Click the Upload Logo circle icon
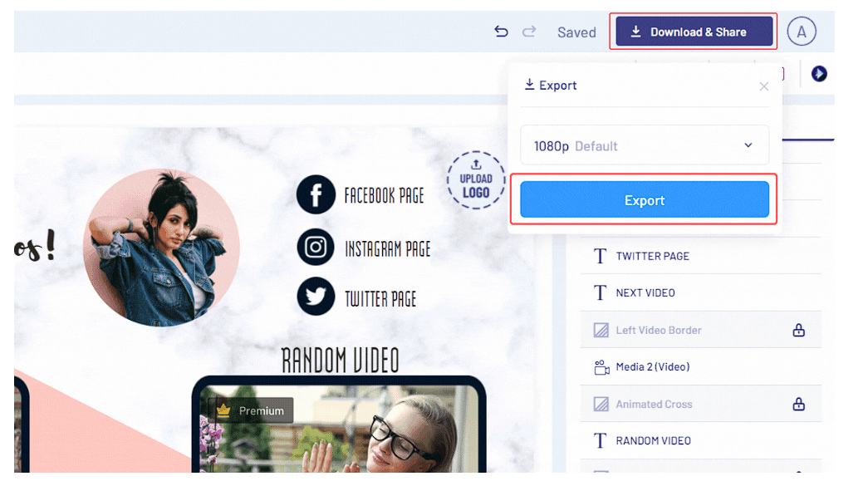Screen dimensions: 868x481 pos(476,179)
